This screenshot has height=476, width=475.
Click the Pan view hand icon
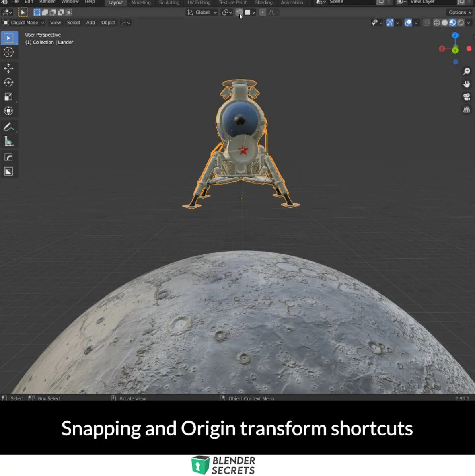(x=467, y=84)
